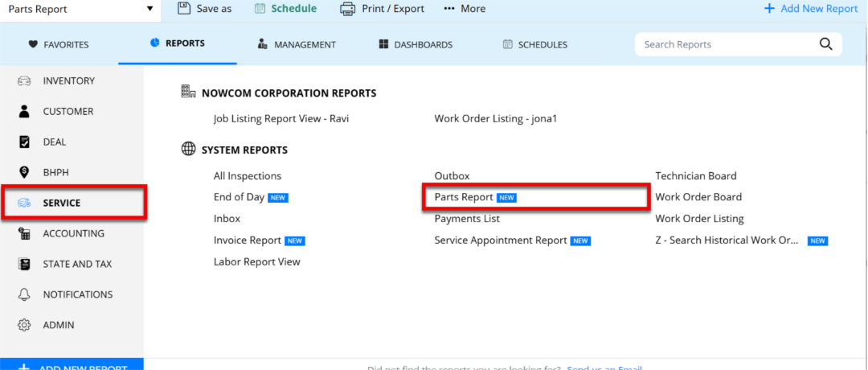This screenshot has height=370, width=868.
Task: Open the Parts Report link
Action: point(464,197)
